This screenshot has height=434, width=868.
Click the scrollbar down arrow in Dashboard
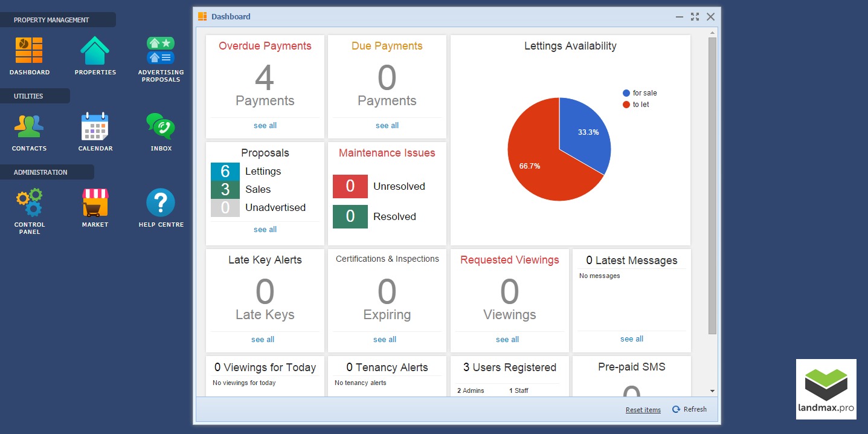coord(712,391)
